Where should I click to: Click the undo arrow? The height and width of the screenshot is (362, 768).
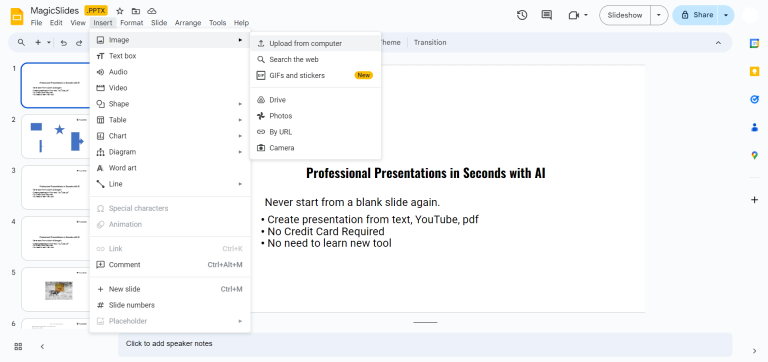63,43
